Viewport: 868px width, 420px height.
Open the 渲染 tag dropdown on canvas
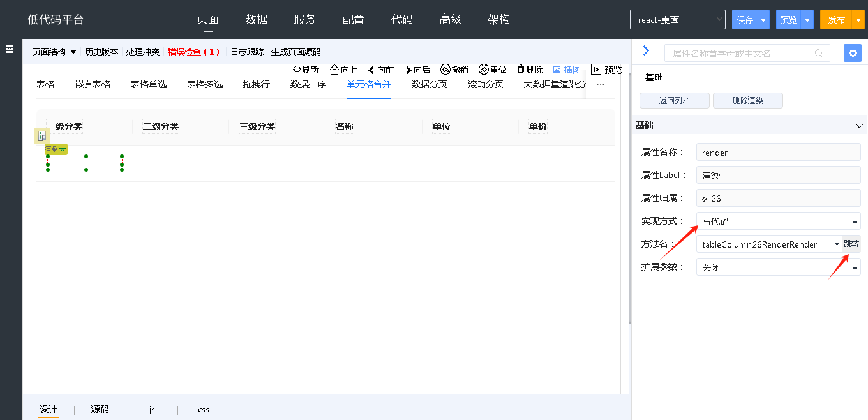[x=63, y=149]
